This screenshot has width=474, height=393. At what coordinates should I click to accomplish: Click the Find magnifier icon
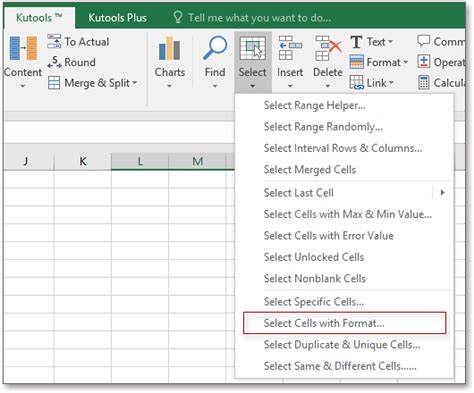(x=215, y=48)
